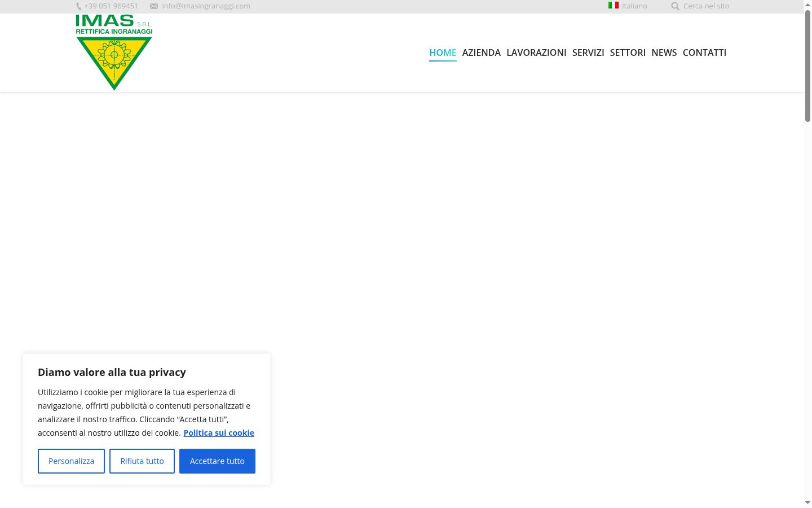Image resolution: width=812 pixels, height=508 pixels.
Task: Click the page vertical scrollbar thumb
Action: [807, 65]
